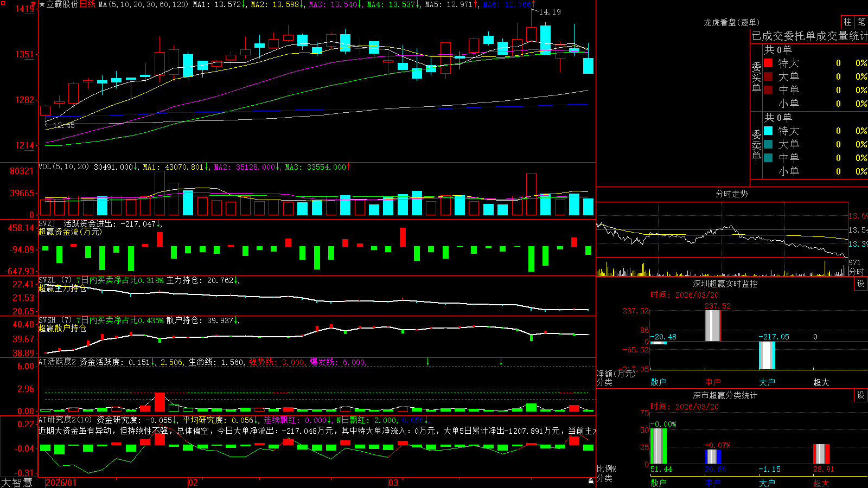Click the 03 month timeline marker
This screenshot has height=488, width=868.
click(393, 483)
